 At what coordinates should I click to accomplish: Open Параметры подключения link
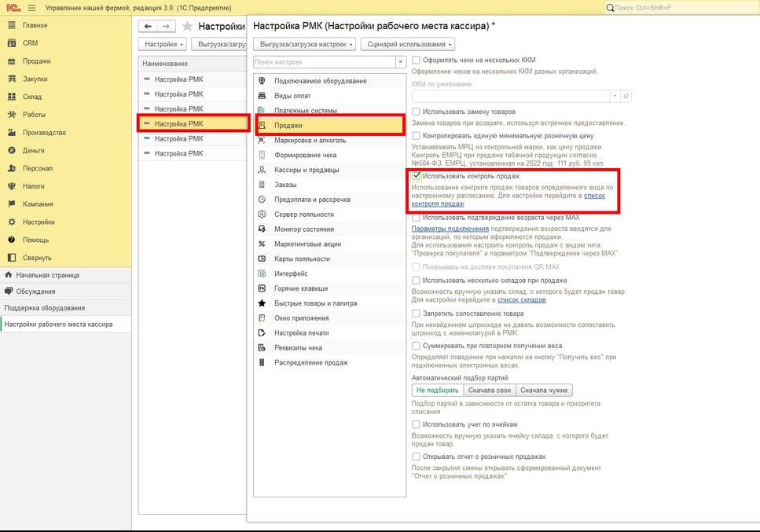[x=450, y=229]
